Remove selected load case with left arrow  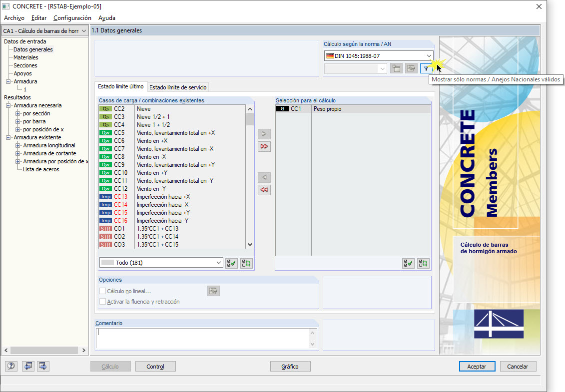(x=264, y=177)
